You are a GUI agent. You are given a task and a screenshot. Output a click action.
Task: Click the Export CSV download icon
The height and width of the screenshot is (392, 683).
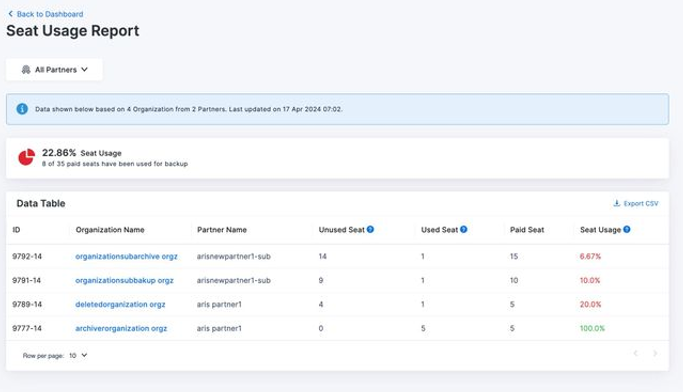click(x=616, y=203)
